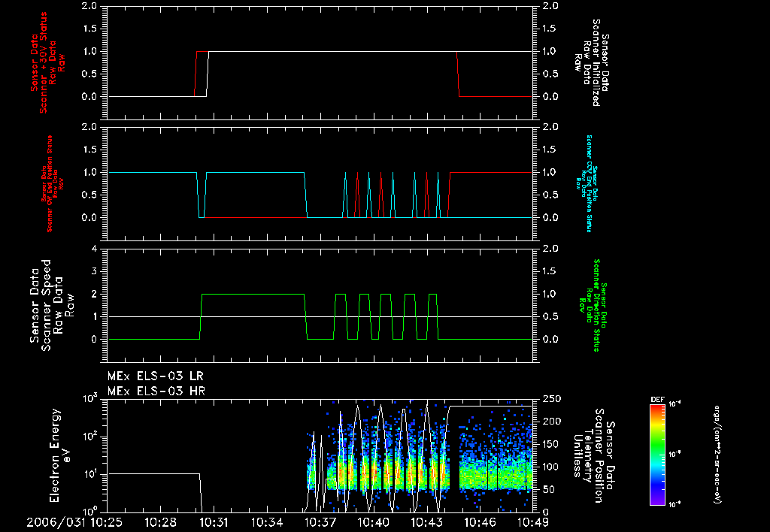The width and height of the screenshot is (770, 532).
Task: Click the "10:43" time axis label
Action: (x=427, y=523)
